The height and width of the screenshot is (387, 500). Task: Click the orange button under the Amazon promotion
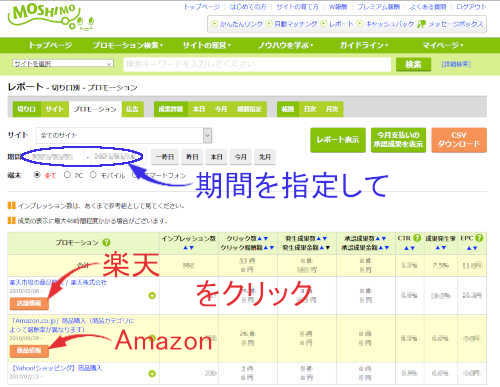[x=29, y=350]
